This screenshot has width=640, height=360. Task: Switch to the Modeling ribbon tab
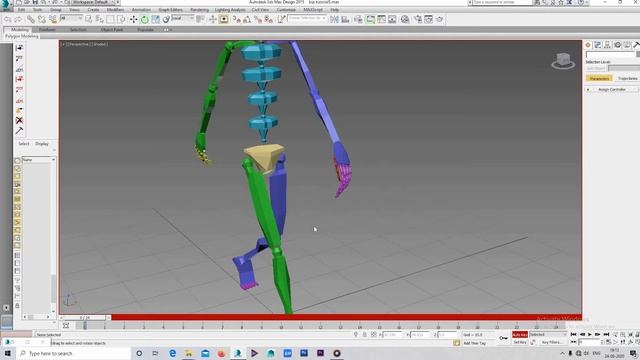[19, 30]
